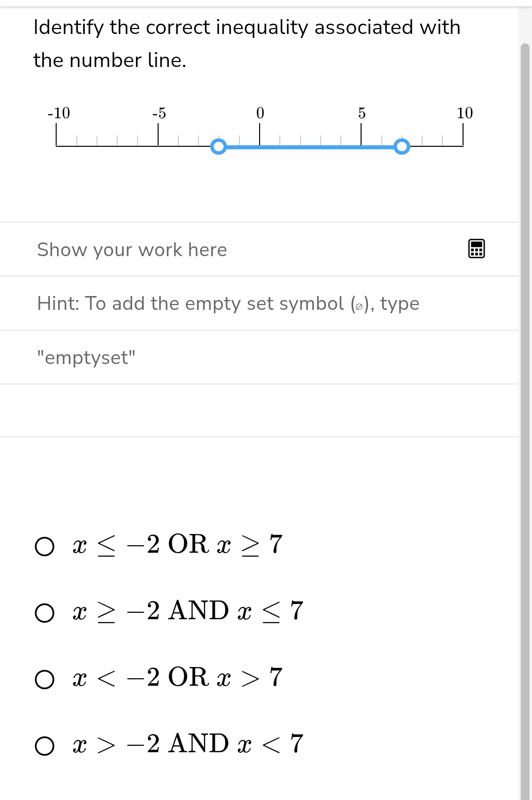532x800 pixels.
Task: Click the blue shaded segment of the number line
Action: pos(310,147)
